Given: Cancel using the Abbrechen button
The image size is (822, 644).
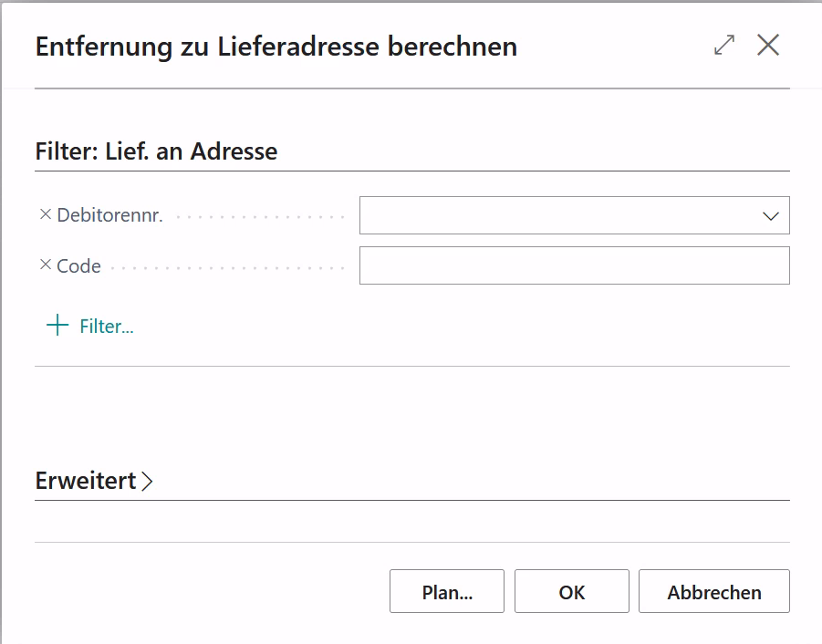Looking at the screenshot, I should click(714, 592).
